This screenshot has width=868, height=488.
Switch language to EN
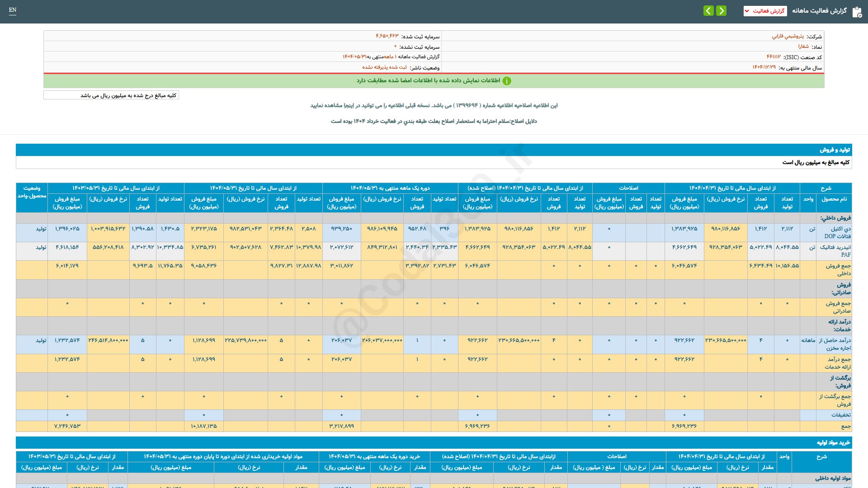(13, 10)
